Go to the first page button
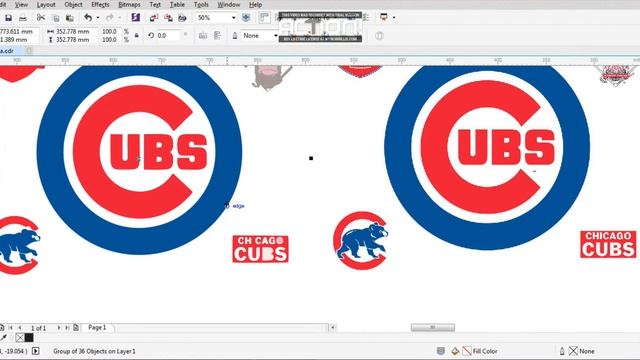This screenshot has width=640, height=360. (11, 327)
